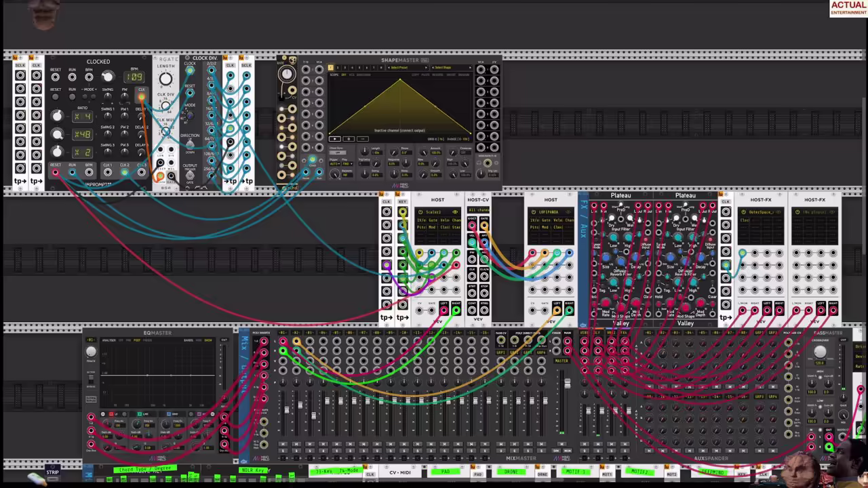Solo MixMaster track 1
The width and height of the screenshot is (868, 488).
(x=283, y=451)
